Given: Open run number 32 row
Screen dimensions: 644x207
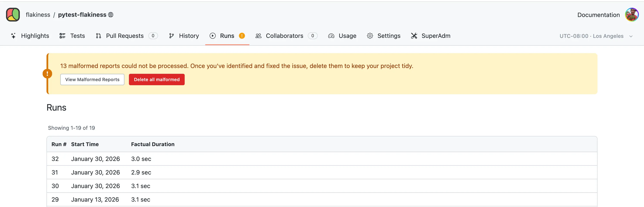Looking at the screenshot, I should click(55, 159).
